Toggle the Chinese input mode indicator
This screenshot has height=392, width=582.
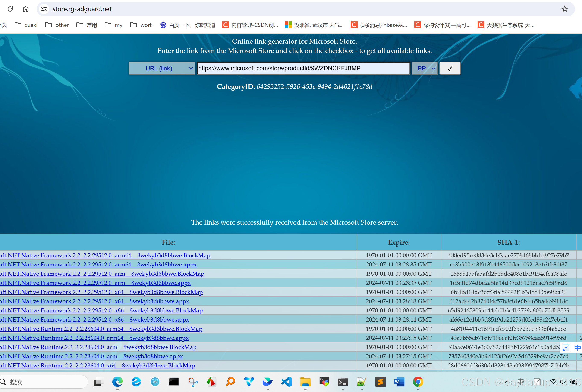click(577, 347)
